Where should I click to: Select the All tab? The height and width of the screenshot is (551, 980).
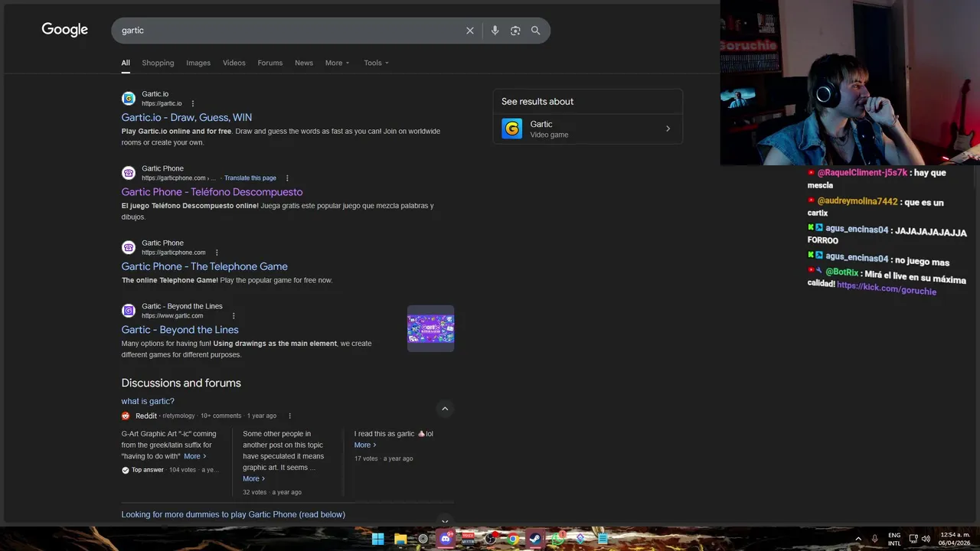click(x=126, y=63)
